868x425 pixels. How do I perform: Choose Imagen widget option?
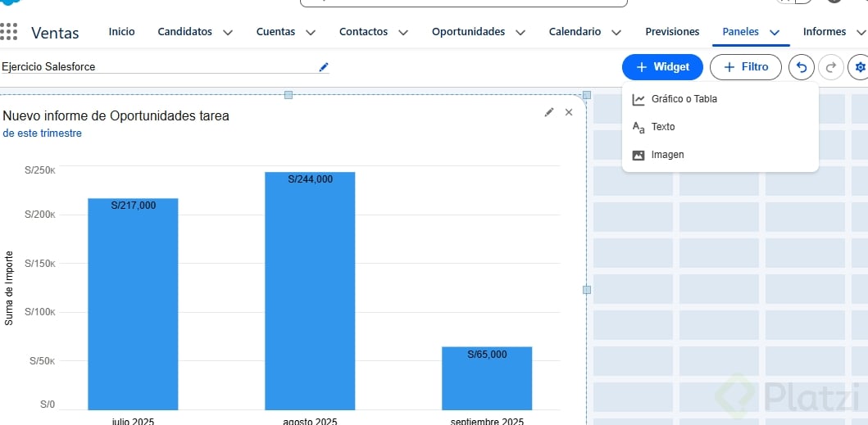[666, 155]
